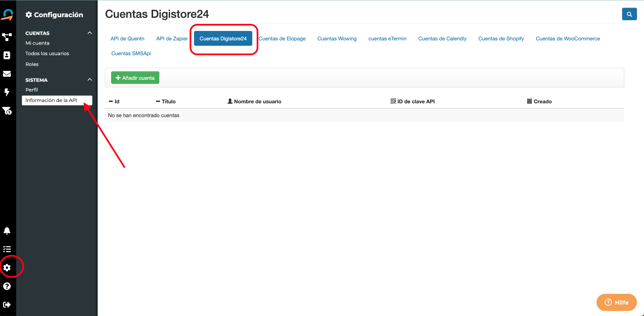Select Información de la API
Viewport: 644px width, 316px height.
coord(57,100)
